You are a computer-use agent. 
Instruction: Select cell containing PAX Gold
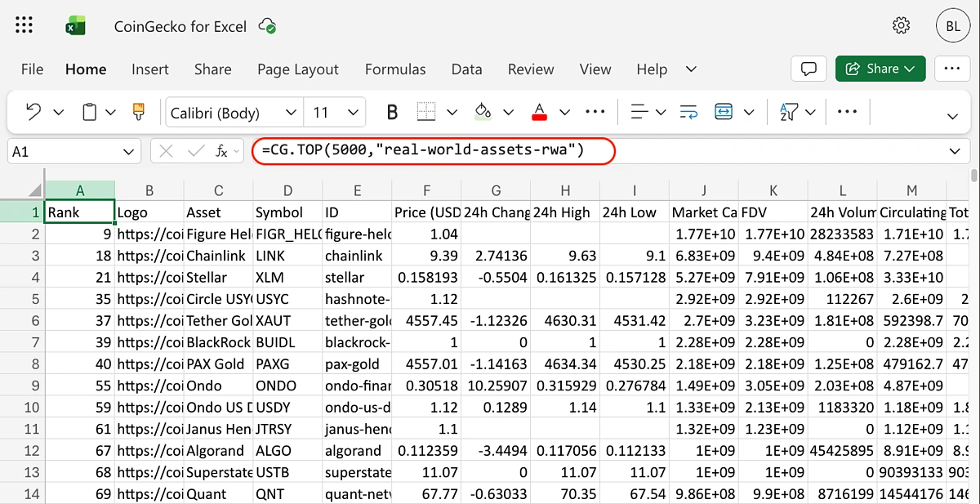click(219, 364)
